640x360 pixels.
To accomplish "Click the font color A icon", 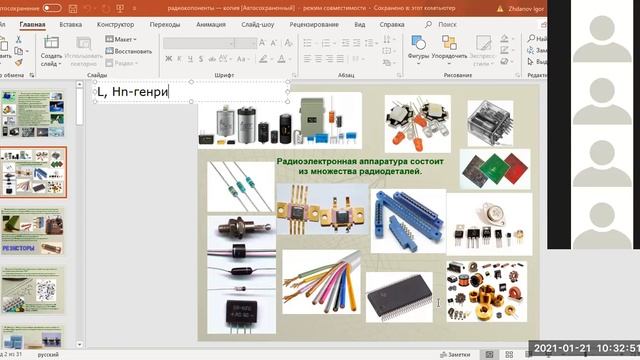I will 282,59.
